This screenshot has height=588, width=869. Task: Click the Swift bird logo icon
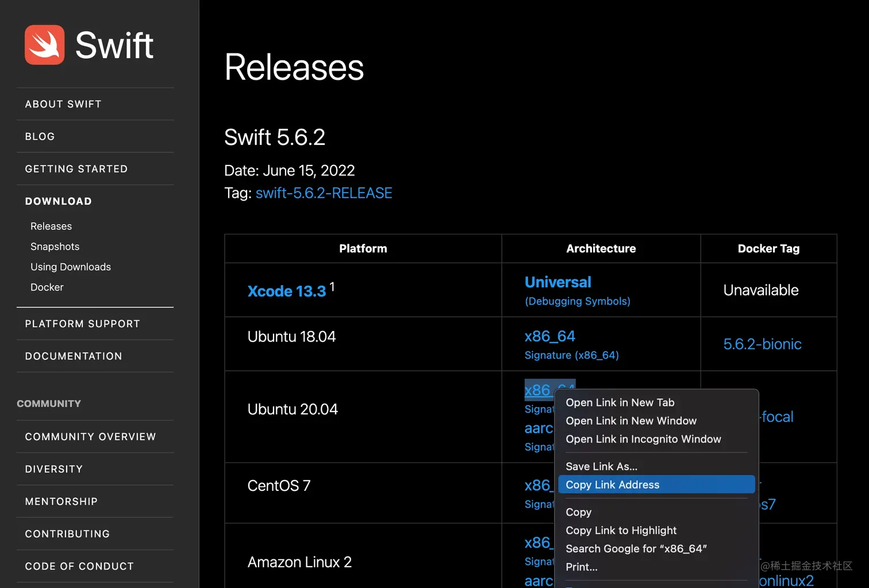(x=44, y=45)
